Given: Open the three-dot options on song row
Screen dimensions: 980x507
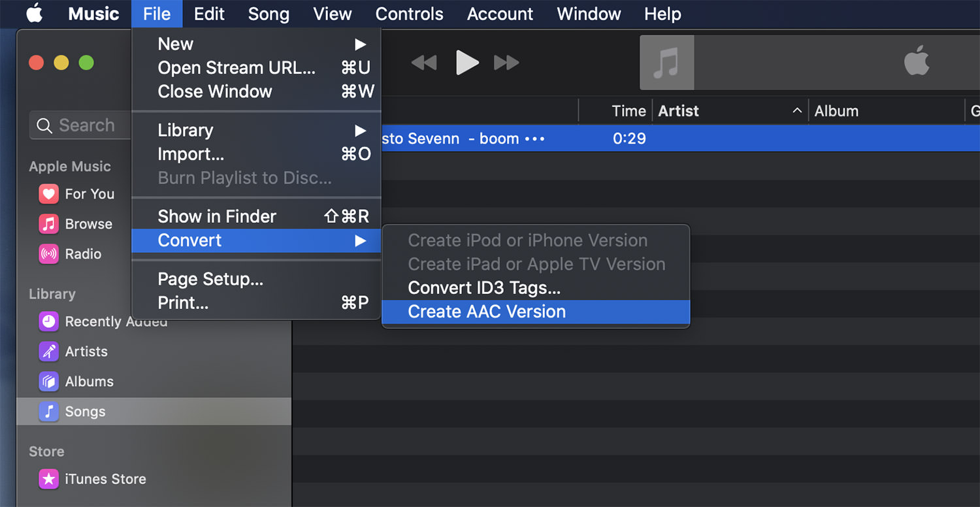Looking at the screenshot, I should 534,139.
